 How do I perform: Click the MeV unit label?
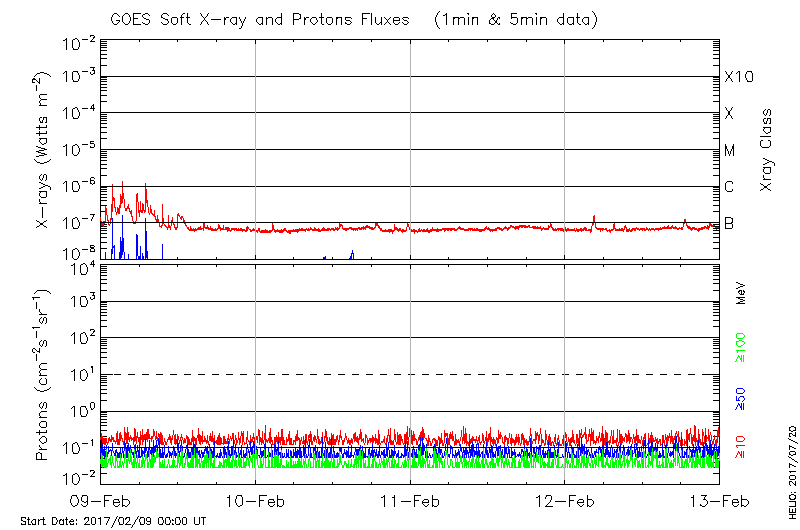click(741, 291)
